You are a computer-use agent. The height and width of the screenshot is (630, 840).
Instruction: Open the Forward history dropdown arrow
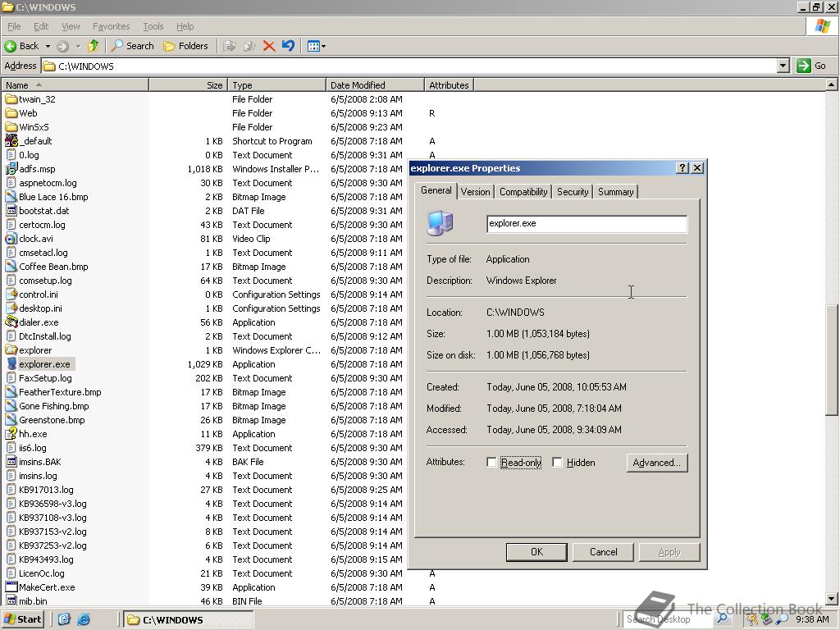coord(78,46)
